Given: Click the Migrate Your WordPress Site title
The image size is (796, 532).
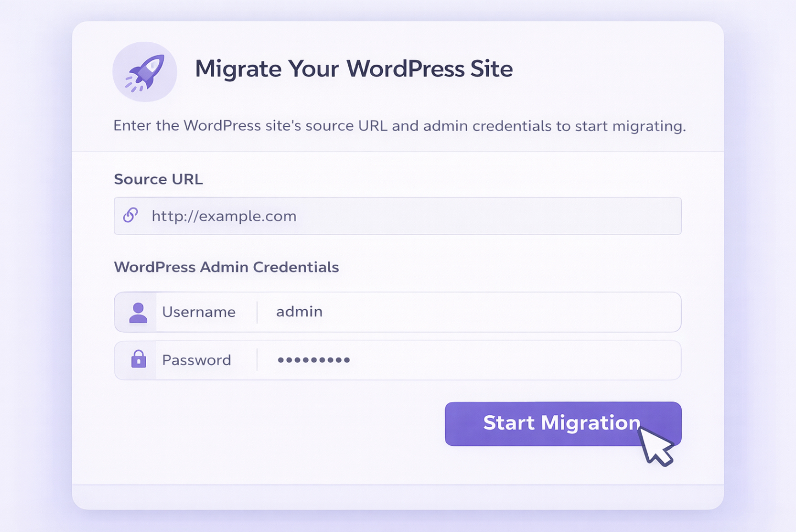Looking at the screenshot, I should click(353, 69).
